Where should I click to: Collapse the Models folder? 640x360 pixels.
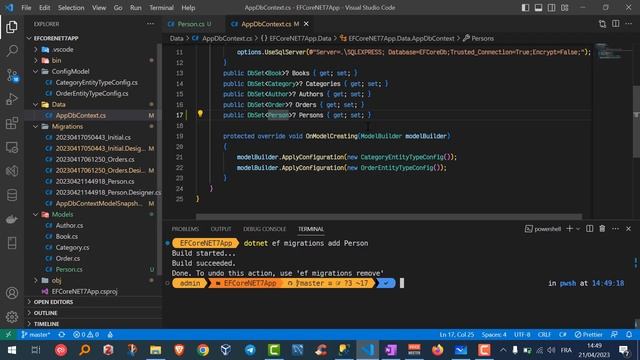[36, 214]
